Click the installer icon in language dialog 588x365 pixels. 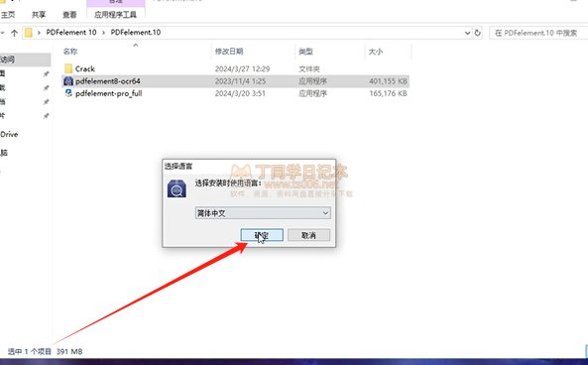176,188
